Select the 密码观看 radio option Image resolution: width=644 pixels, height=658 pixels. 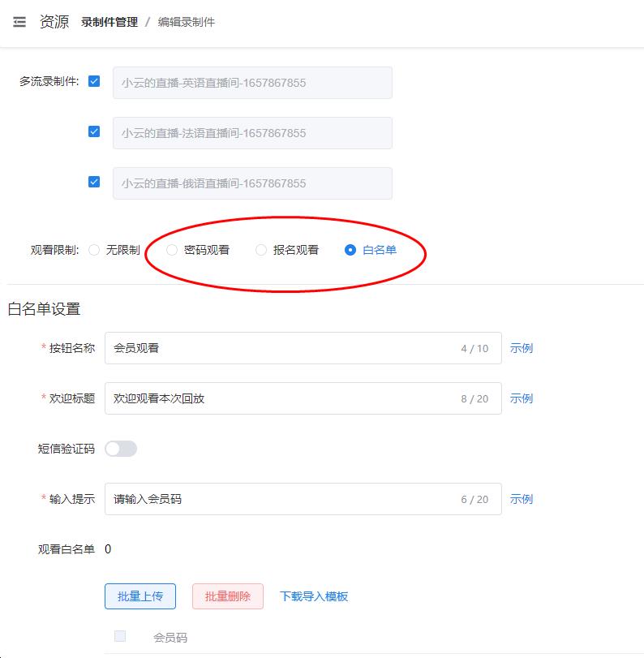172,250
